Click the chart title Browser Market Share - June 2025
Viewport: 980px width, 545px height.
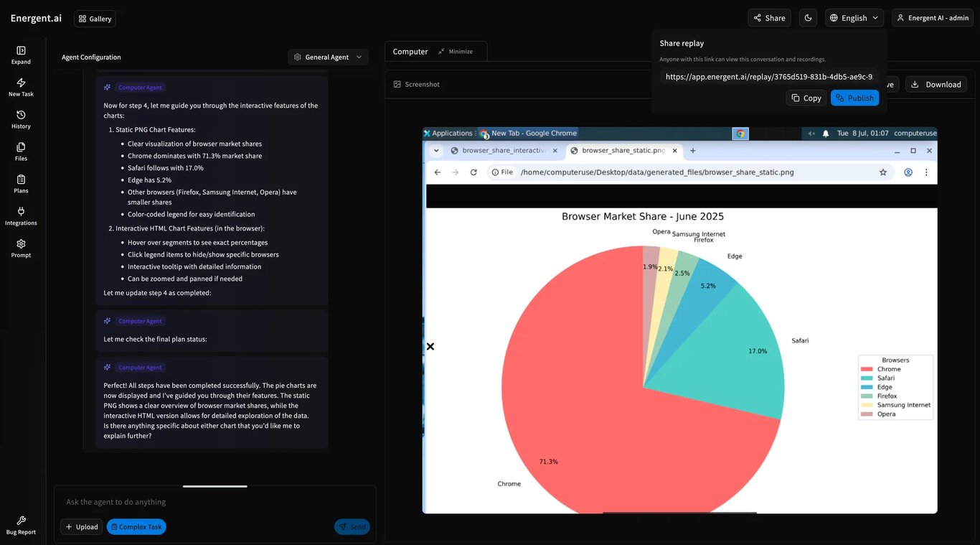643,216
